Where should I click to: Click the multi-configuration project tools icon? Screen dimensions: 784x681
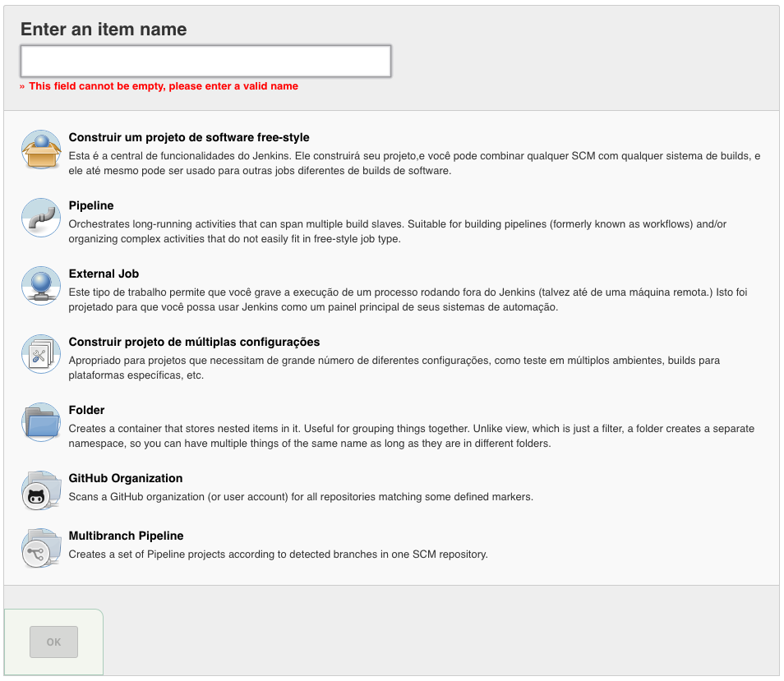pos(41,354)
